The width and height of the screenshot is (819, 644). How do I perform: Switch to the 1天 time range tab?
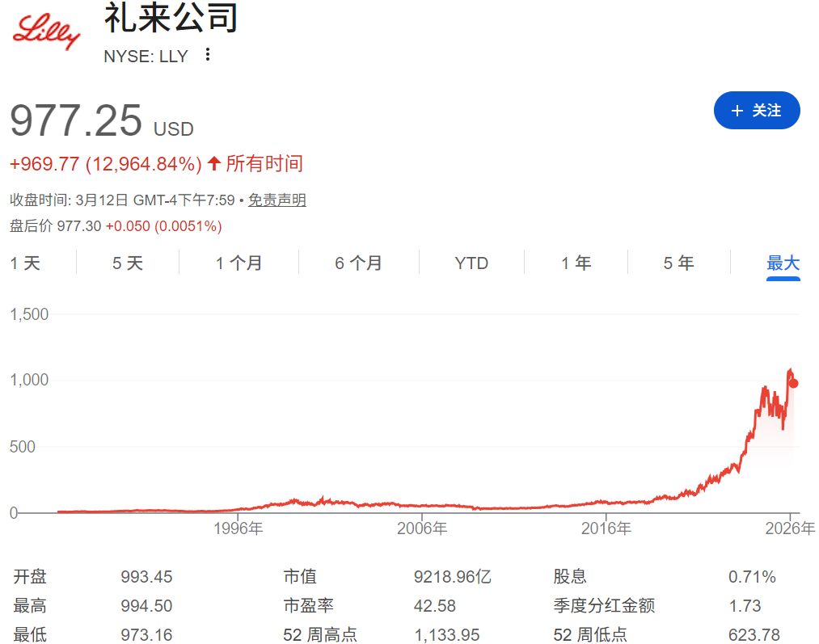point(27,263)
